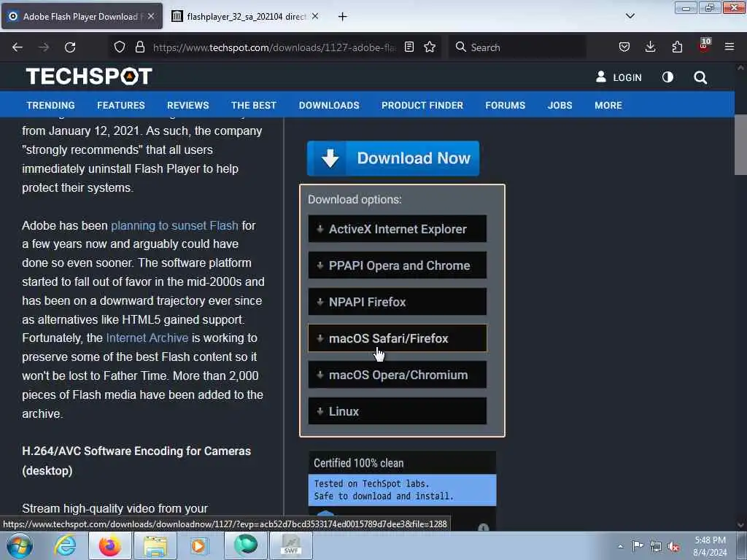The width and height of the screenshot is (747, 560).
Task: Click the site security padlock icon
Action: coord(139,47)
